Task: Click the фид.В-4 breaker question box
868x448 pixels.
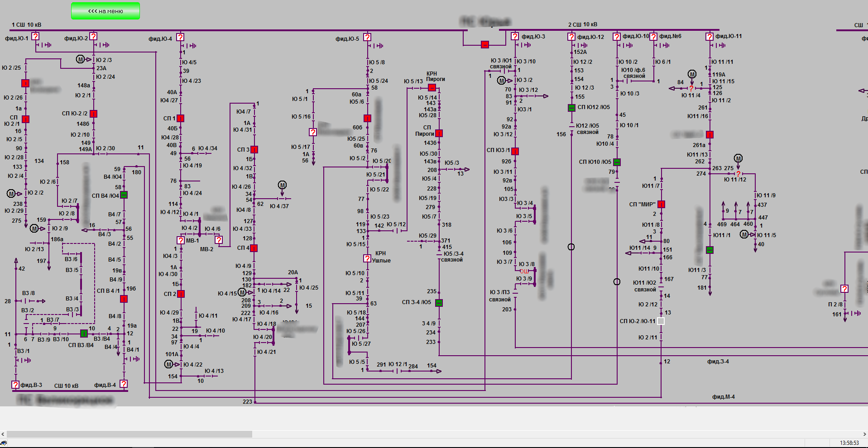Action: point(123,384)
